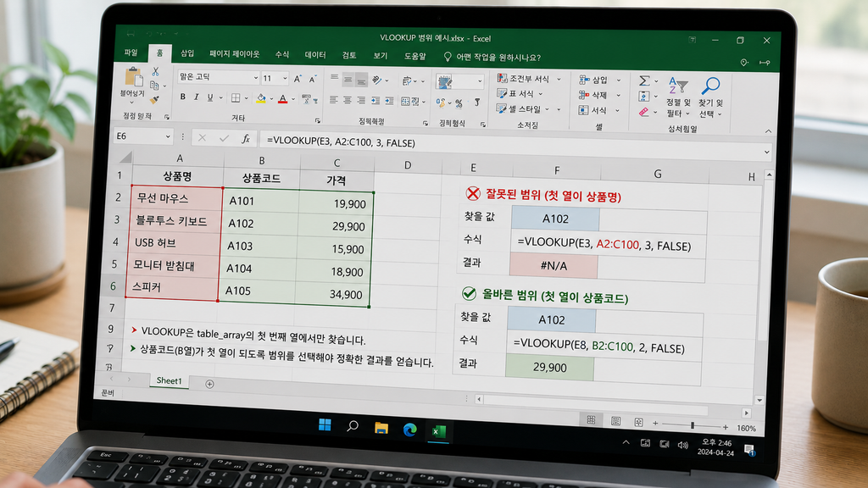Open the 표 서식 dropdown

pos(520,93)
